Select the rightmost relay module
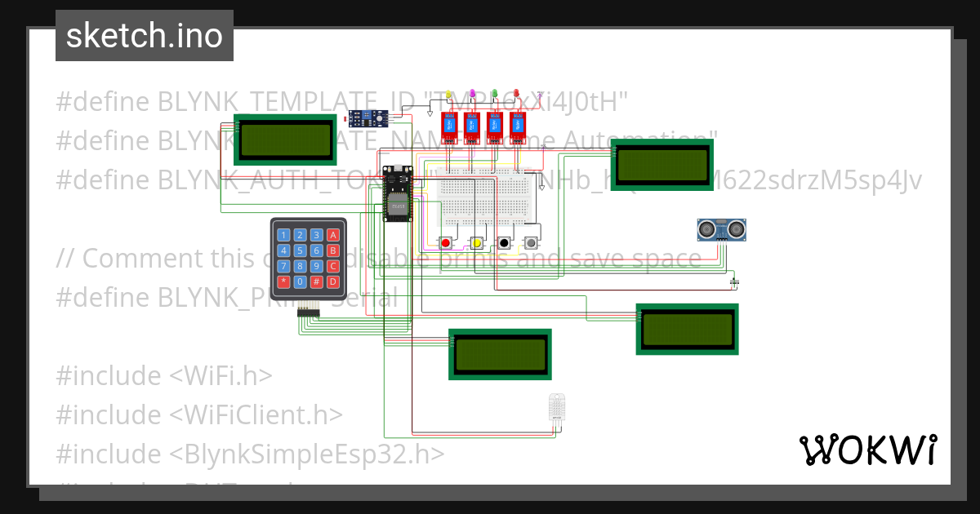This screenshot has width=980, height=514. [x=516, y=128]
